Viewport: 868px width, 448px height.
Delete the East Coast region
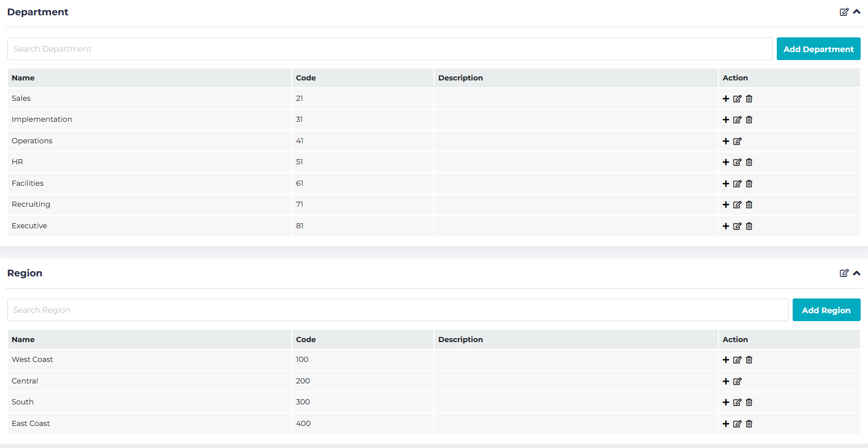pyautogui.click(x=749, y=424)
